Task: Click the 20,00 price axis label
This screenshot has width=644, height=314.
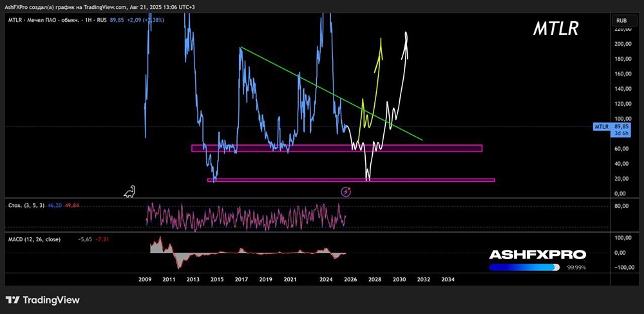Action: click(x=621, y=179)
